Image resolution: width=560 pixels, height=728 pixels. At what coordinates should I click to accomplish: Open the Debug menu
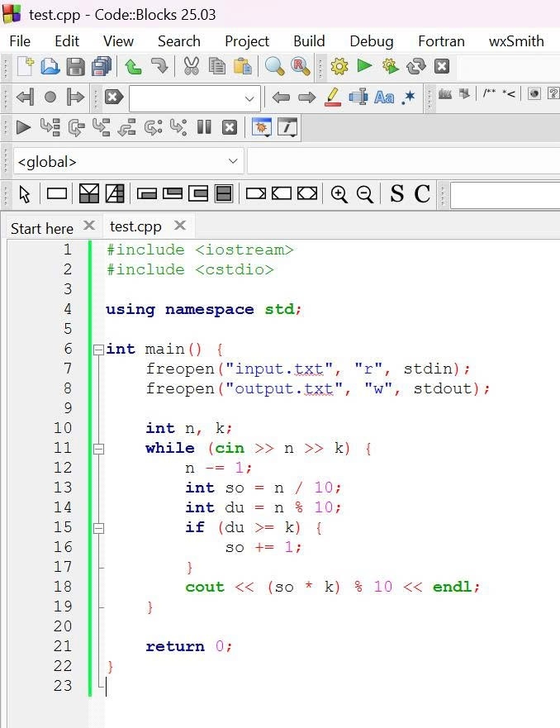pyautogui.click(x=372, y=41)
